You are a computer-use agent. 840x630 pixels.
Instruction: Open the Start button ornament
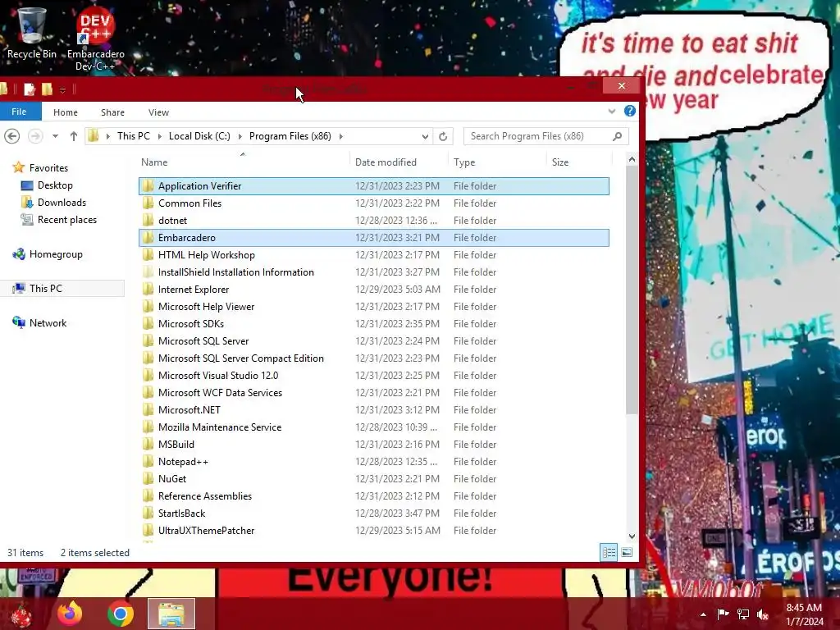pos(21,615)
